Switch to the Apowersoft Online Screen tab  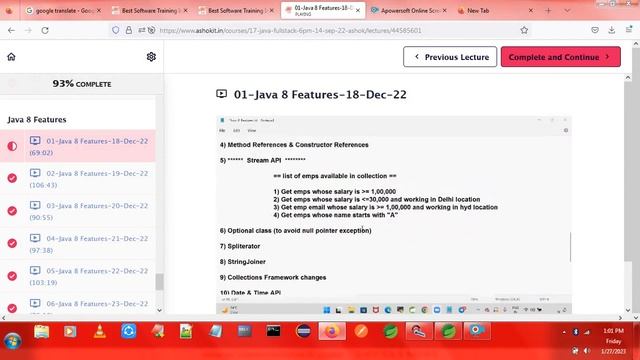click(x=409, y=11)
